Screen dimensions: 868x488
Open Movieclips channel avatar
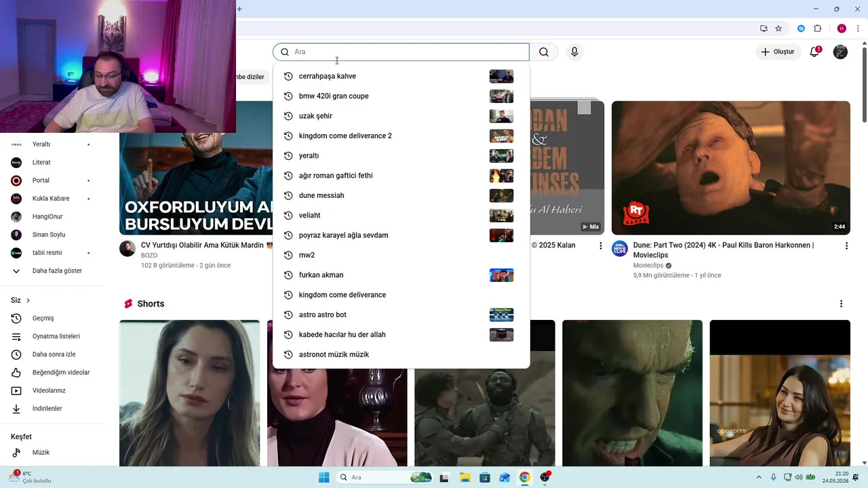pyautogui.click(x=620, y=248)
